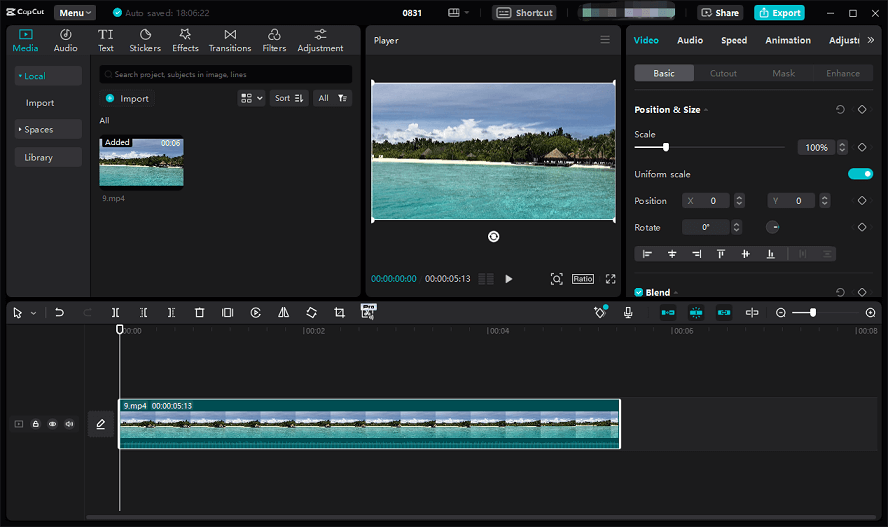Collapse the Position & Size section

click(706, 110)
